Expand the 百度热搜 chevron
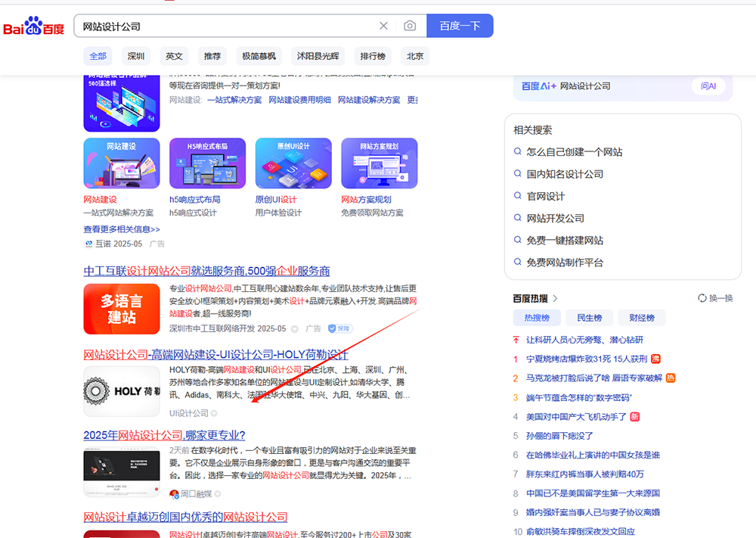Viewport: 756px width, 538px height. [556, 299]
